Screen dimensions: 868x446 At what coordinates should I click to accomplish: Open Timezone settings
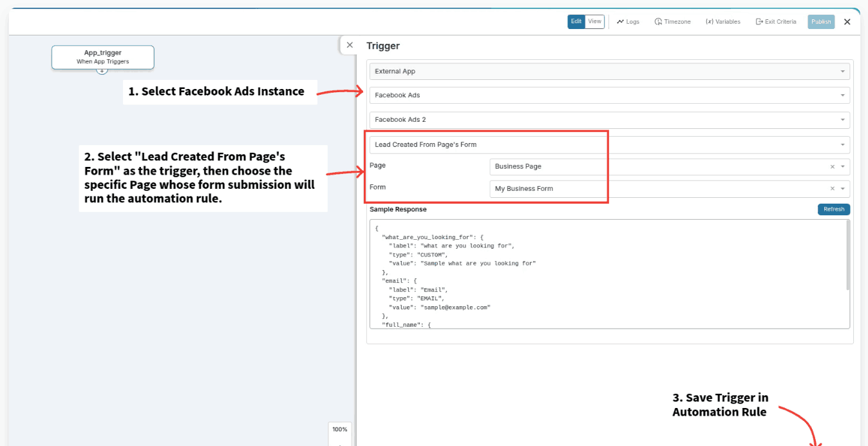point(672,22)
